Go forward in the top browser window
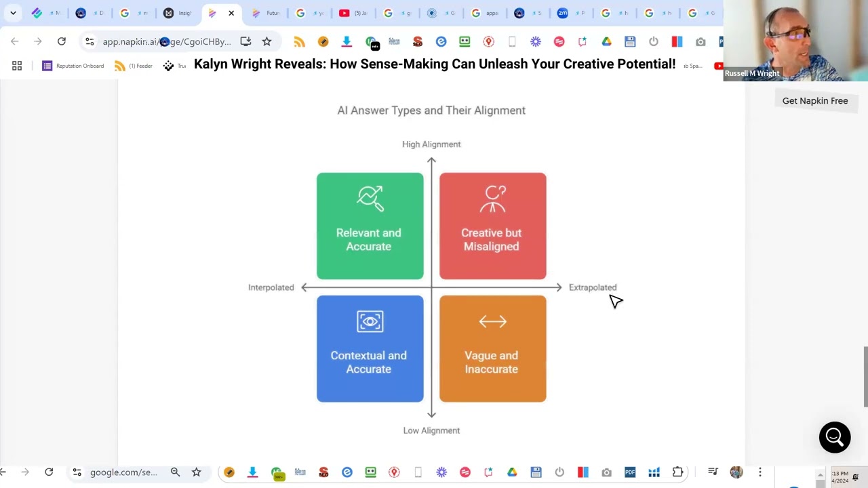 coord(38,42)
